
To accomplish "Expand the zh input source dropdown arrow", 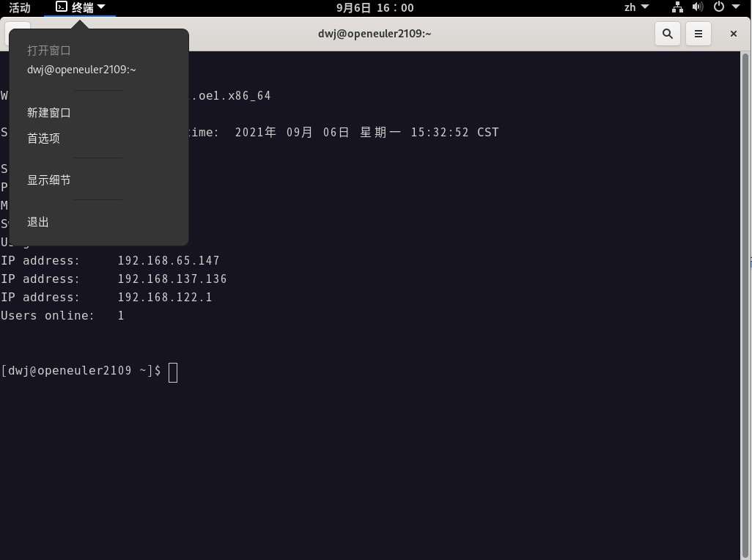I will pos(645,7).
